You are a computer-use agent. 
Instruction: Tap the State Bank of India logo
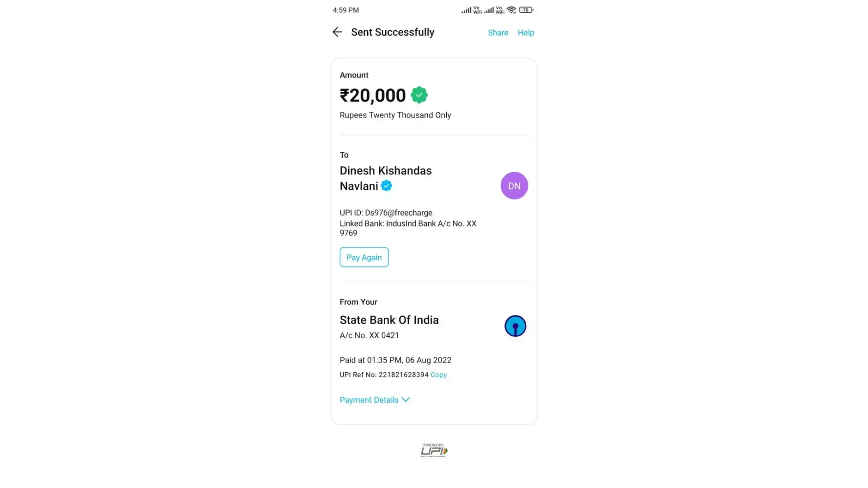coord(515,326)
